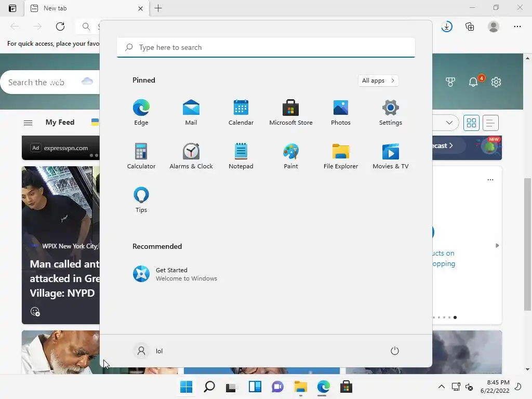The height and width of the screenshot is (399, 532).
Task: Open Settings from pinned apps
Action: click(x=391, y=112)
